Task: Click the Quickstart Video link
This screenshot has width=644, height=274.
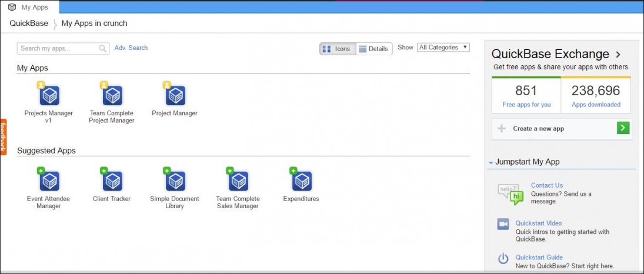Action: click(539, 223)
